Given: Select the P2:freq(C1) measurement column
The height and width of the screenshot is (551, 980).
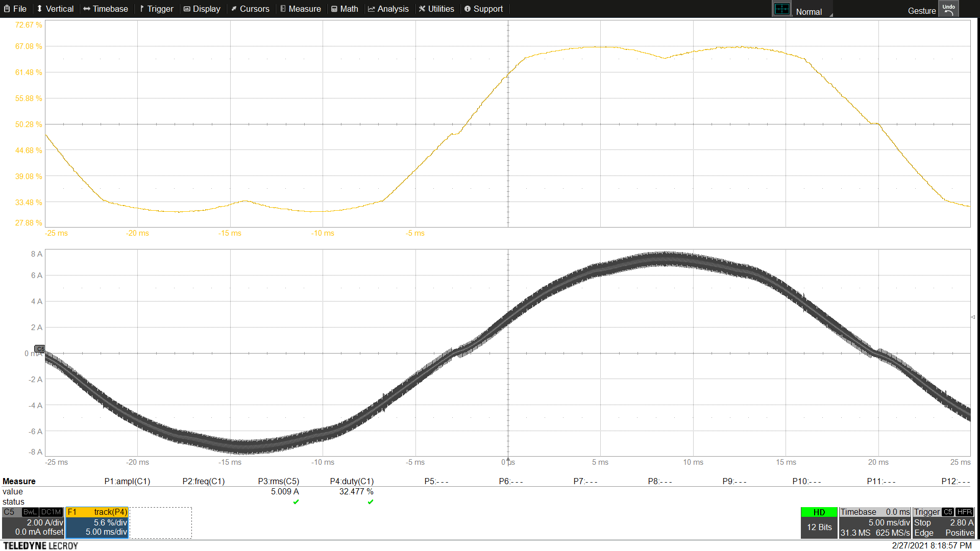Looking at the screenshot, I should [x=203, y=481].
